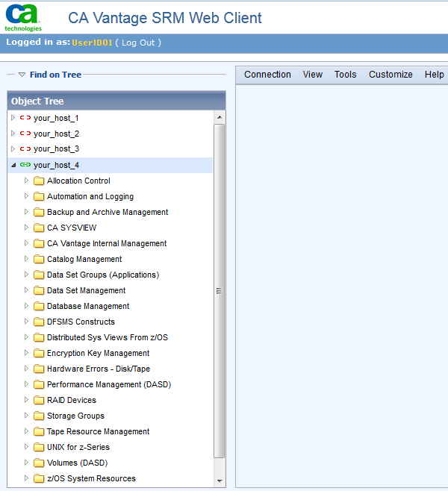Viewport: 448px width, 491px height.
Task: Select the your_host_3 label
Action: pyautogui.click(x=57, y=148)
